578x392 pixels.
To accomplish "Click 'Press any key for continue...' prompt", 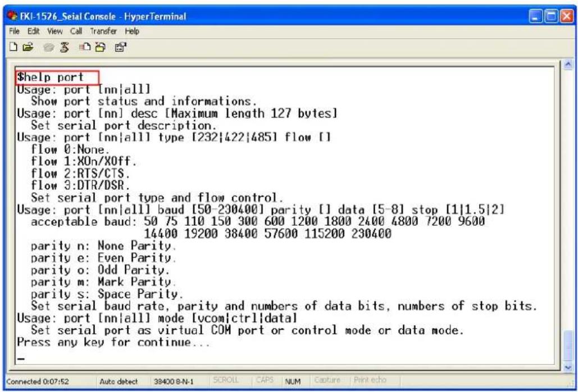I will tap(113, 342).
